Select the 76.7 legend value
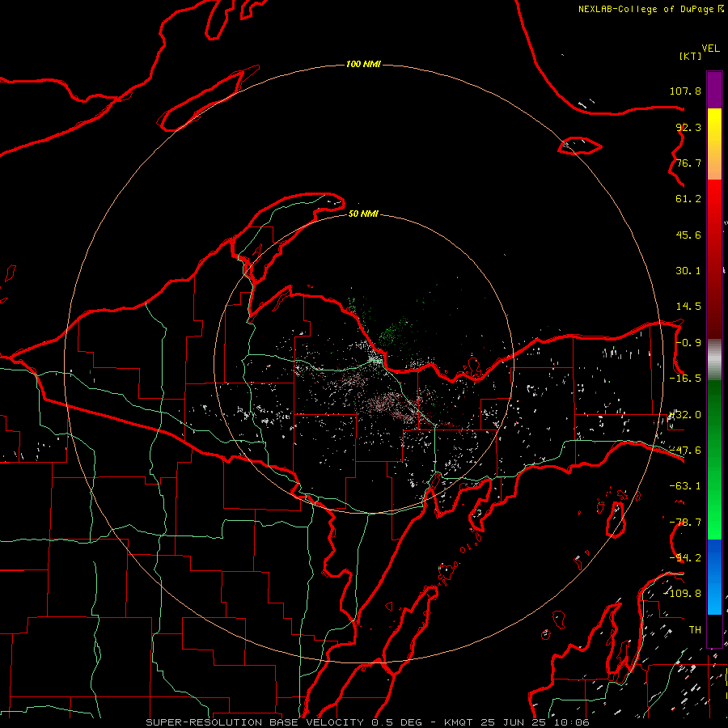 point(688,163)
